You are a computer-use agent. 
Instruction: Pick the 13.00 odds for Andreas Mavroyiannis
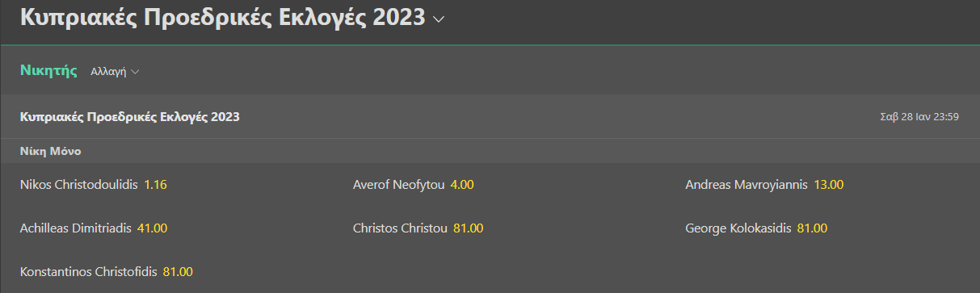829,185
